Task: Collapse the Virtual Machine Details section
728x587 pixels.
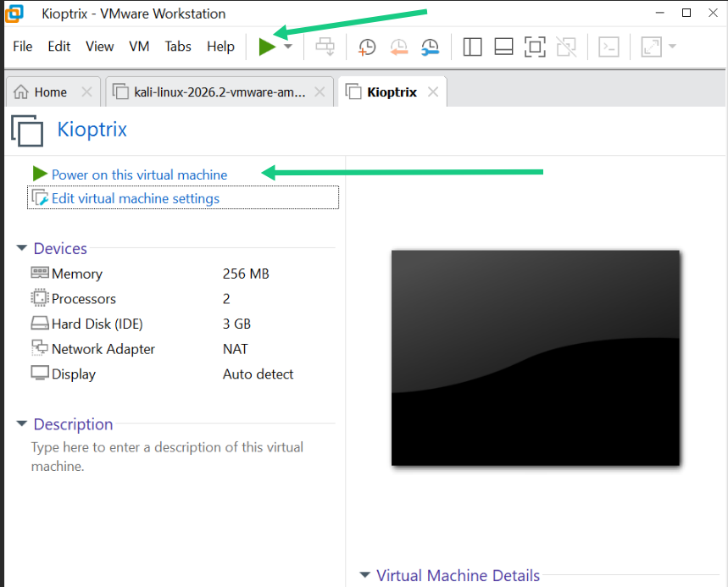Action: pos(365,575)
